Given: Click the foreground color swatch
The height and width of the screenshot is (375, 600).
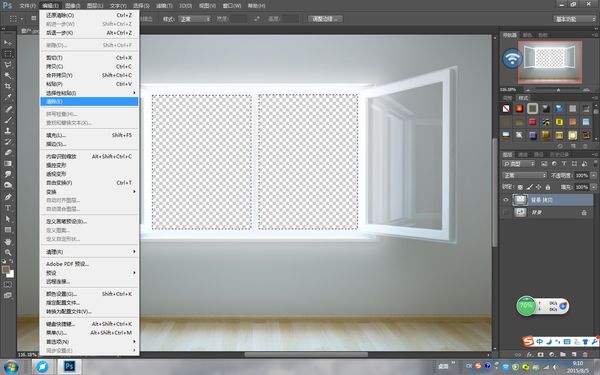Looking at the screenshot, I should click(5, 269).
